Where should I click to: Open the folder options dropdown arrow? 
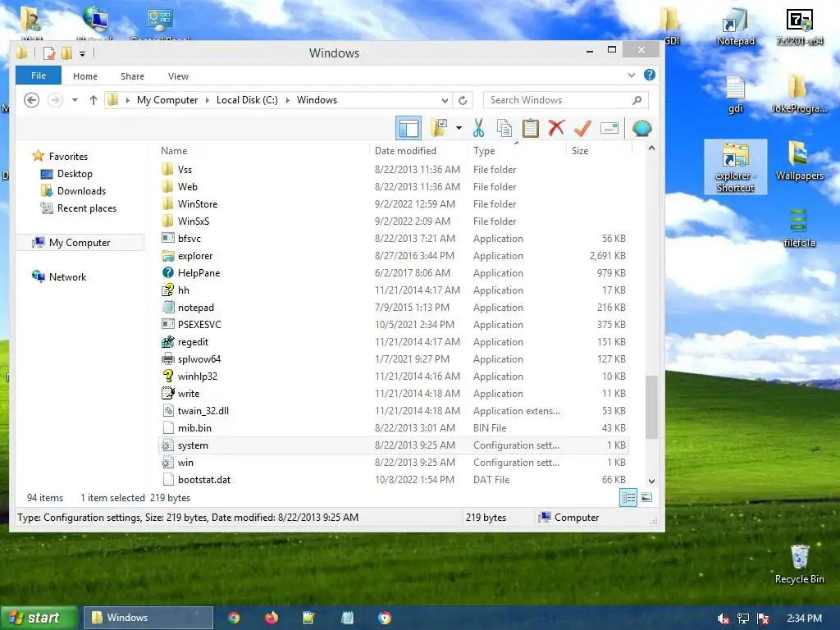(x=459, y=128)
